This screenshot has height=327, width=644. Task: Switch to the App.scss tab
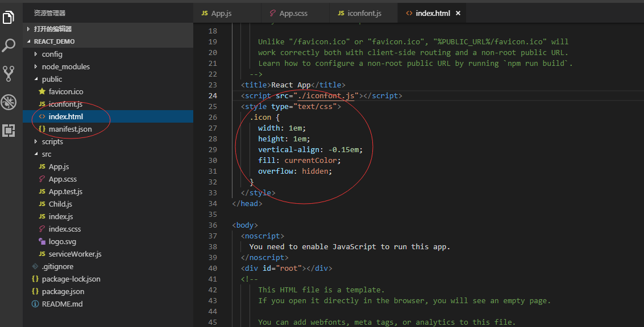click(293, 13)
